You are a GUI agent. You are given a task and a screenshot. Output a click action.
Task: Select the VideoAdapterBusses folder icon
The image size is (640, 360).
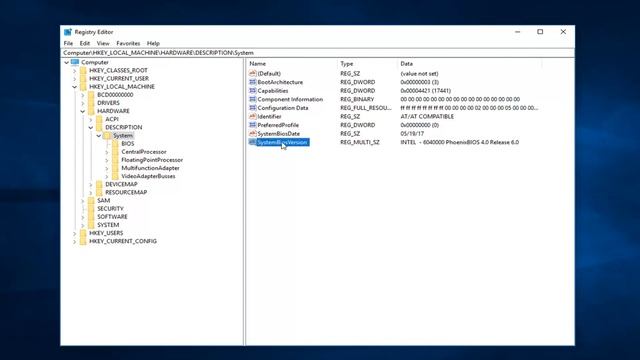(x=116, y=176)
